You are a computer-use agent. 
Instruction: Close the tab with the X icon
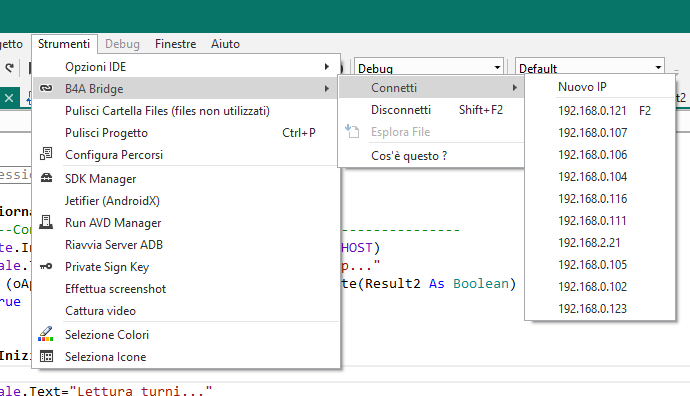pyautogui.click(x=9, y=98)
